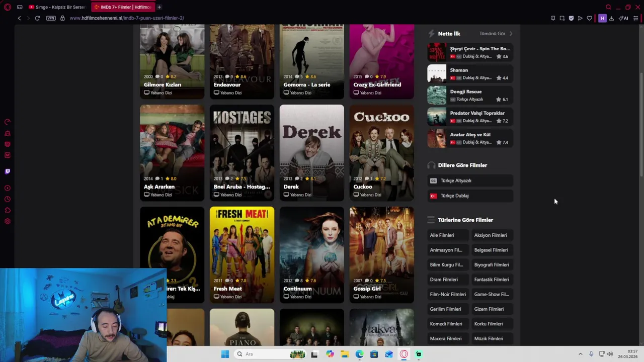Viewport: 644px width, 362px height.
Task: Select the IMDb 7+ Filmler tab
Action: click(x=123, y=7)
